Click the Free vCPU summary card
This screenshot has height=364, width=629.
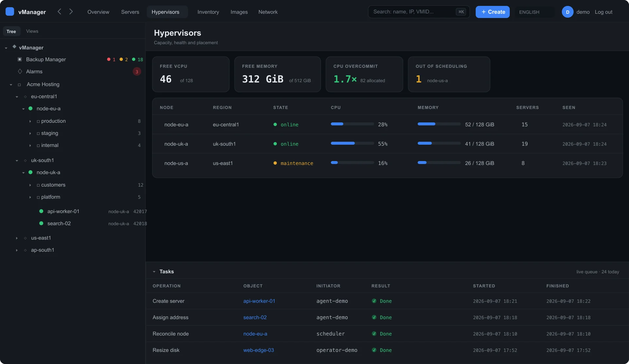point(191,74)
